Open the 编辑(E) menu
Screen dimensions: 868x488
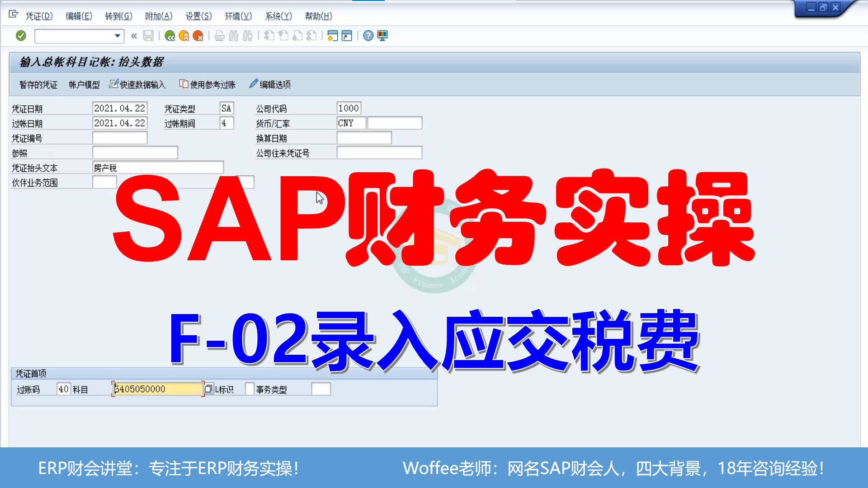click(x=79, y=16)
